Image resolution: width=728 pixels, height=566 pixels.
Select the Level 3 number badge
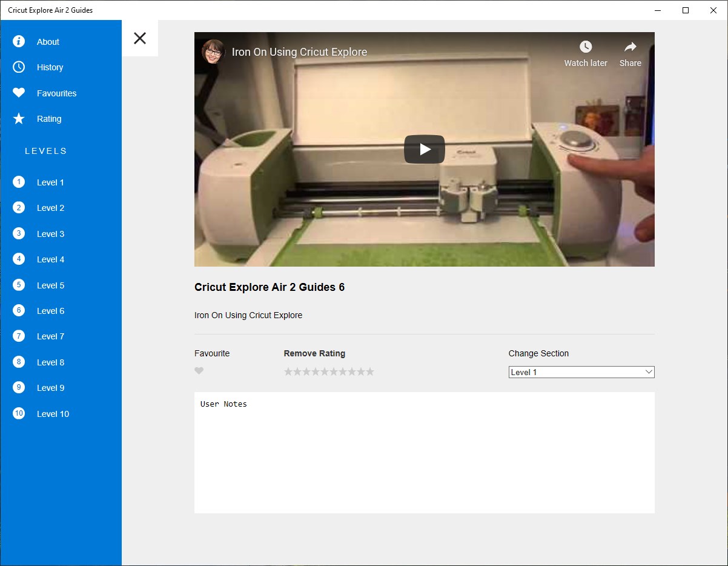point(19,233)
